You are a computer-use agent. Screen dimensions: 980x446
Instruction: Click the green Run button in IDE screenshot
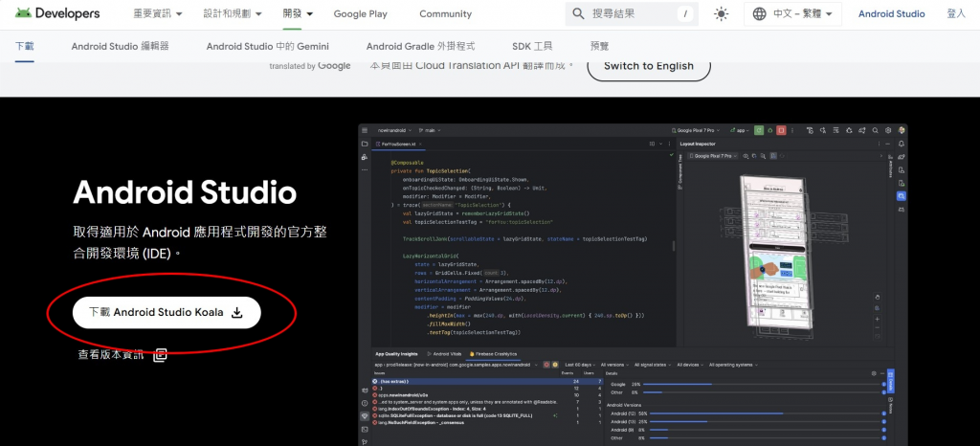[759, 130]
